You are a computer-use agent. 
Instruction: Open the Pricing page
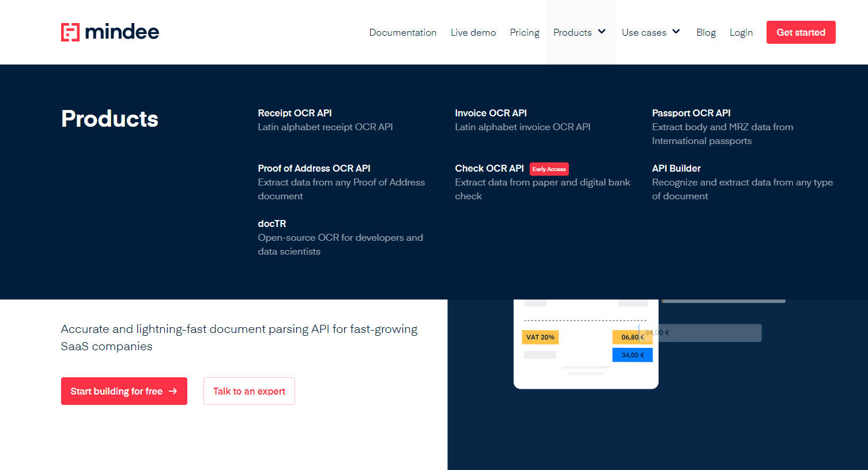[x=524, y=32]
